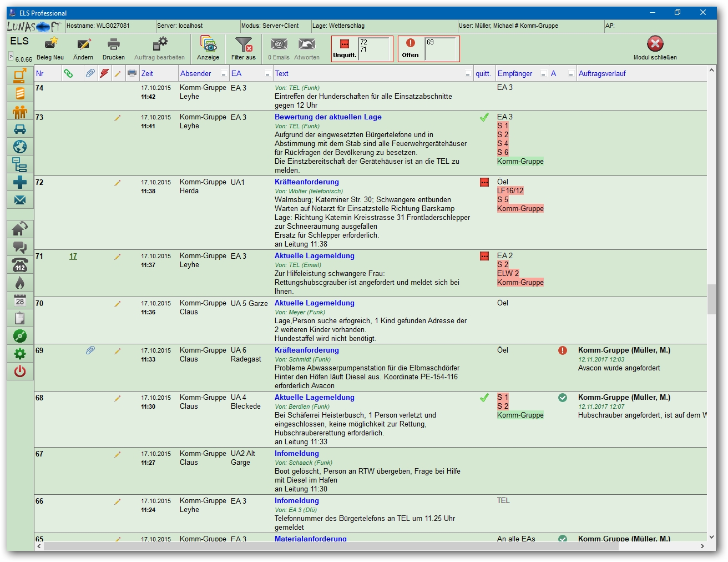Click the vertical scrollbar thumb
Image resolution: width=728 pixels, height=562 pixels.
[x=711, y=299]
